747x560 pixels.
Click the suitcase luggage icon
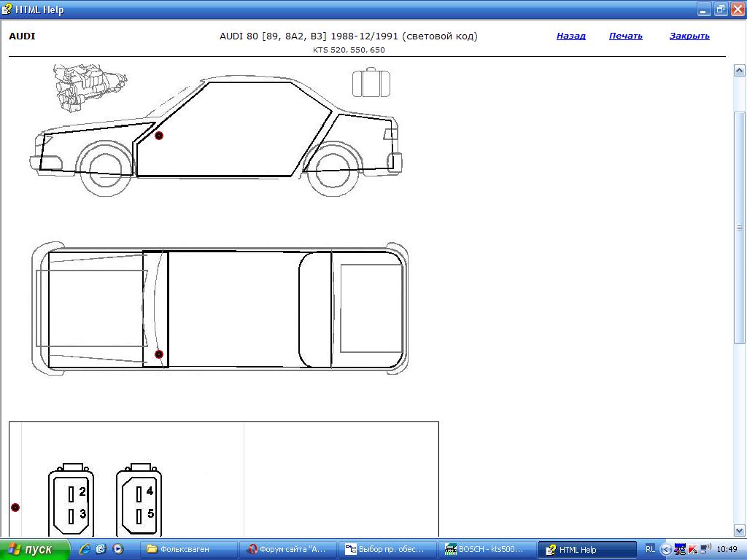point(371,82)
